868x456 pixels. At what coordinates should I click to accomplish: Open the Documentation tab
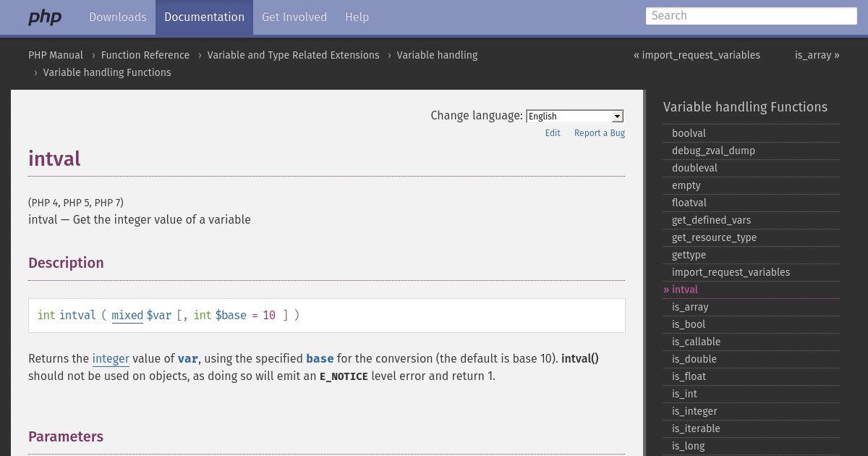(204, 17)
